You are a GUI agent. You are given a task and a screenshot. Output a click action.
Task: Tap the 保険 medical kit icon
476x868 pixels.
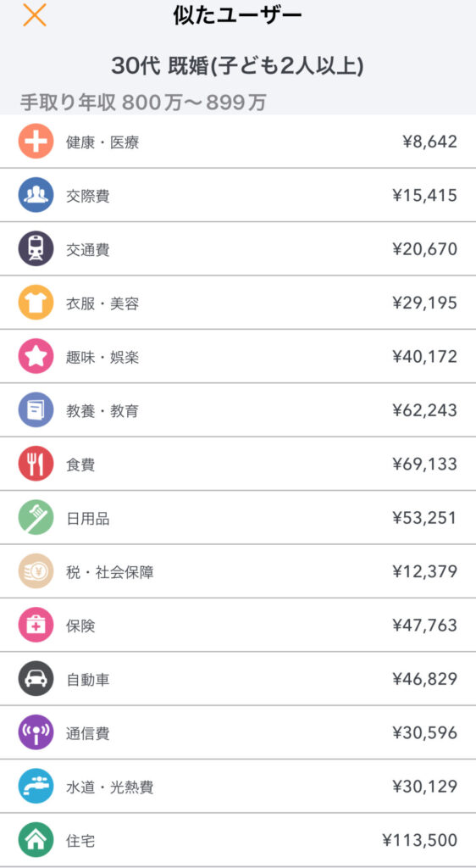point(36,625)
